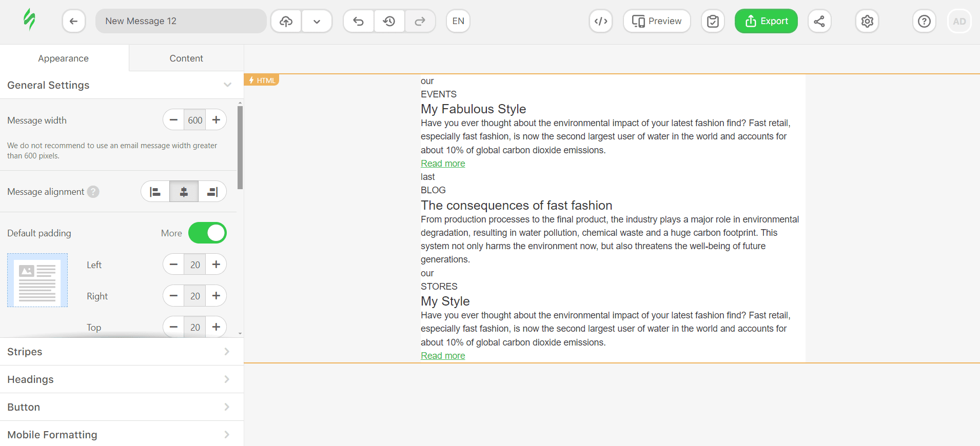Redo the last undone change

[420, 21]
